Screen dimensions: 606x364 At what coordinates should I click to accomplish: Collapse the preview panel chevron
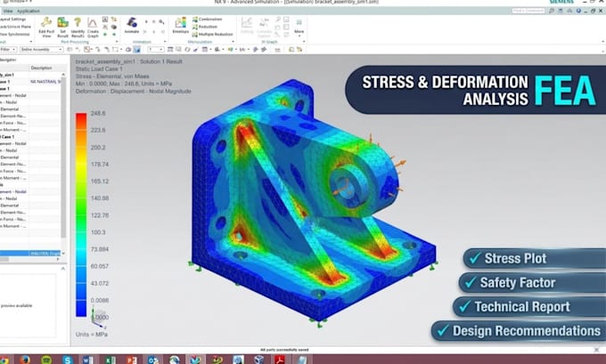point(63,268)
